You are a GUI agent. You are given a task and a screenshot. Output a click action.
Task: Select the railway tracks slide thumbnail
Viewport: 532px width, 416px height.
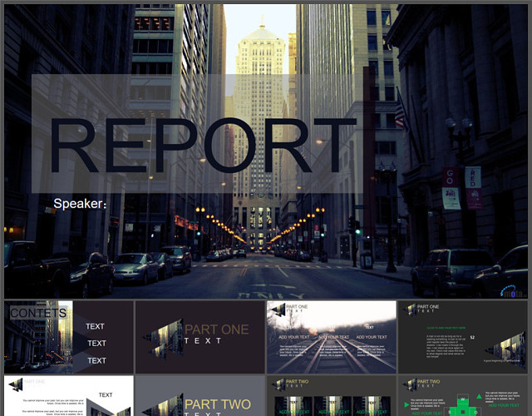(332, 337)
